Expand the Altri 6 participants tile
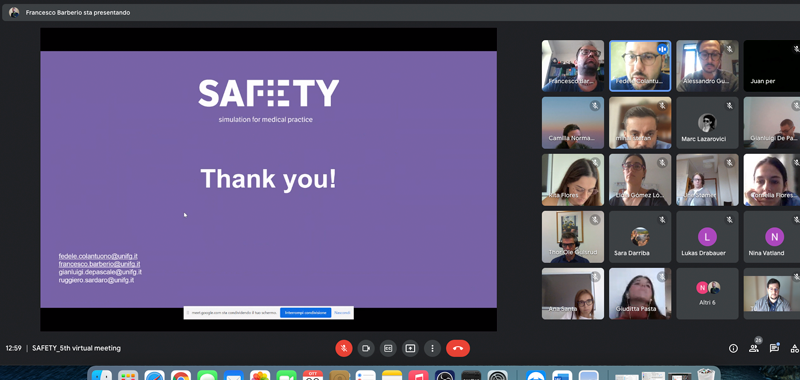Viewport: 800px width, 380px height. click(x=707, y=294)
